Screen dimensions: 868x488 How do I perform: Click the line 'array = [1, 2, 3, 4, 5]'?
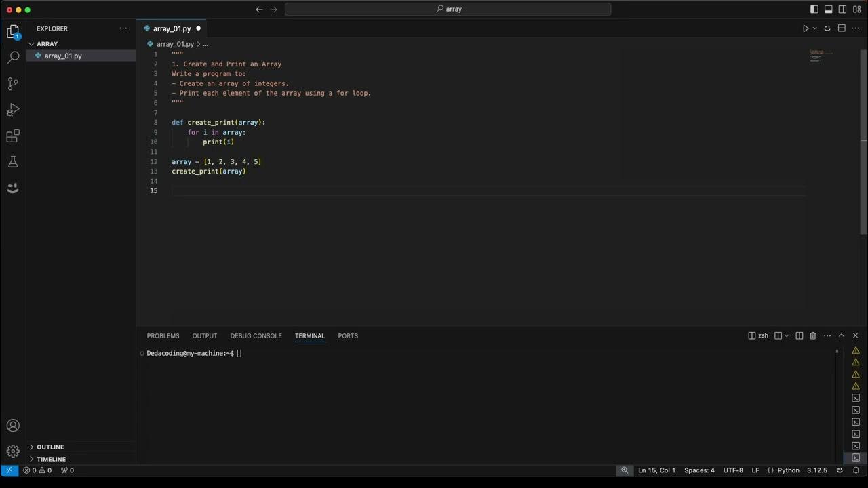[216, 162]
